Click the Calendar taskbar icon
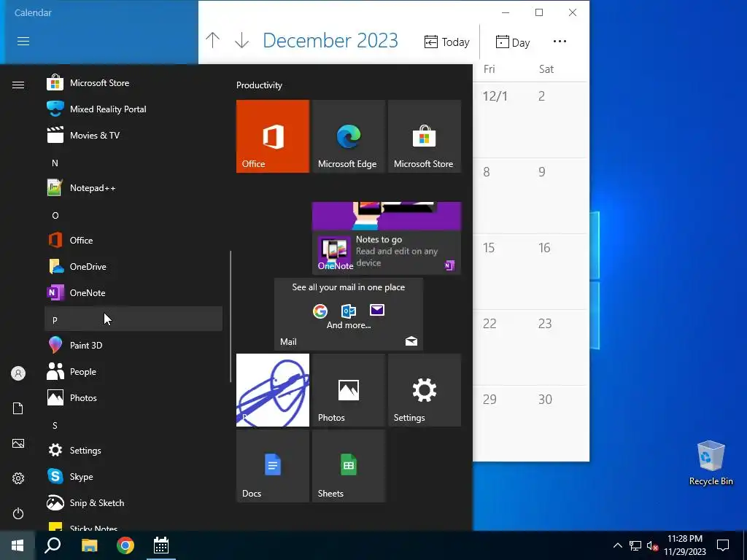Image resolution: width=747 pixels, height=560 pixels. [161, 545]
